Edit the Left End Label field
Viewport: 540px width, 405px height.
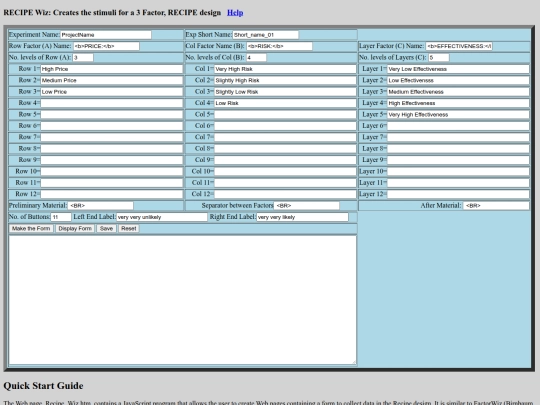(x=162, y=217)
